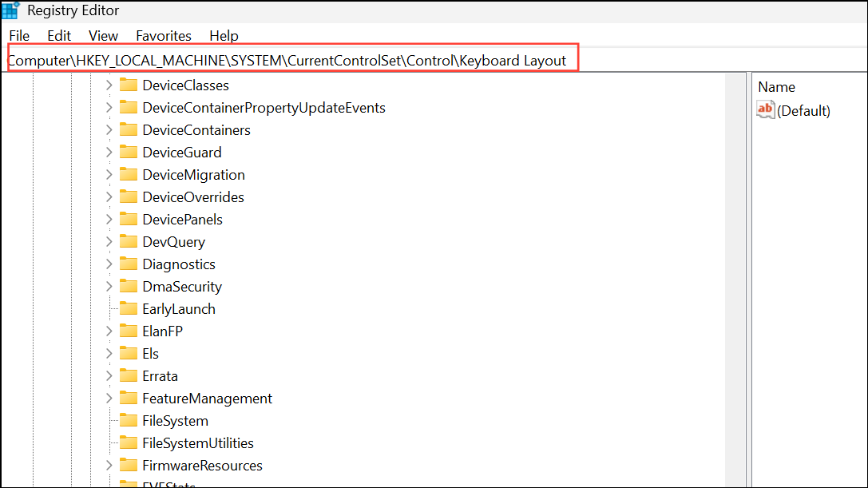This screenshot has height=488, width=868.
Task: Select the DeviceClasses tree entry
Action: [x=185, y=85]
